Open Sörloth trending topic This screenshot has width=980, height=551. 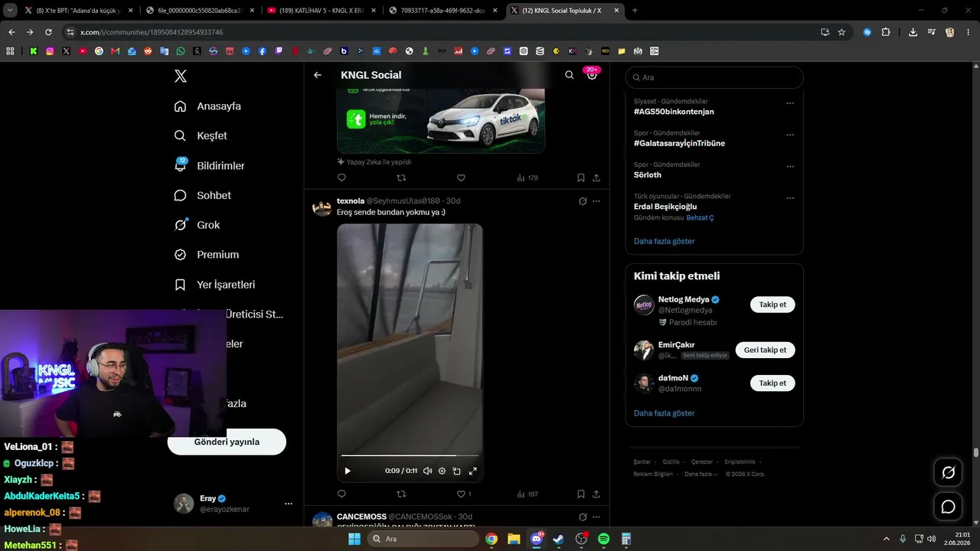click(648, 174)
